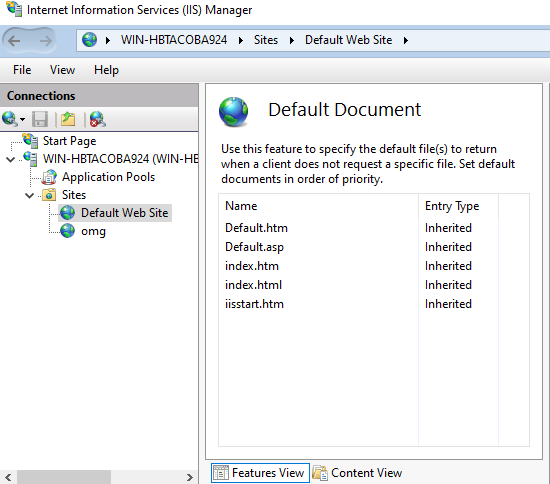The image size is (550, 484).
Task: Click the Delete Connection icon
Action: click(x=98, y=119)
